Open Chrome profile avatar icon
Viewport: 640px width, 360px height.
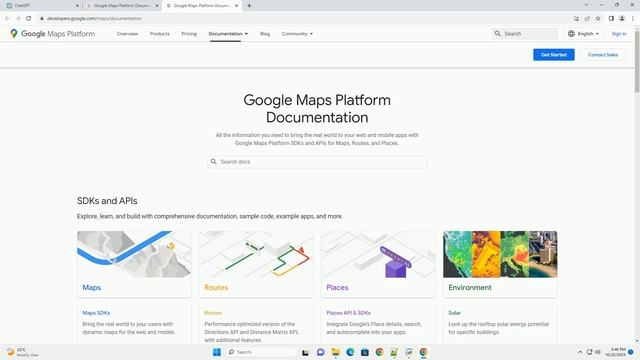pyautogui.click(x=622, y=18)
